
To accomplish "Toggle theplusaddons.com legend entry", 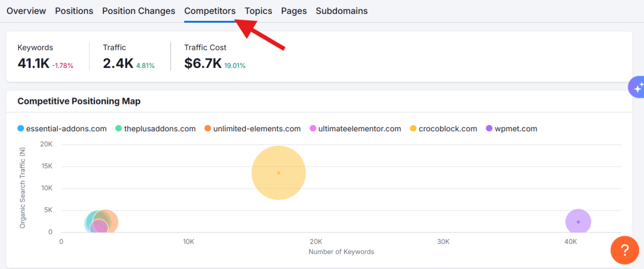I will pyautogui.click(x=155, y=129).
